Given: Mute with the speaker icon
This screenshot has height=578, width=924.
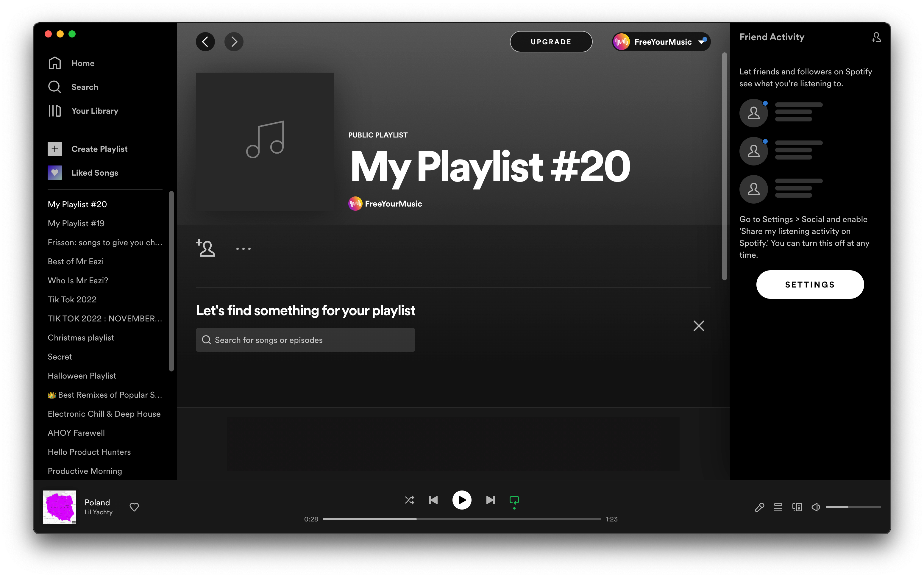Looking at the screenshot, I should 815,507.
